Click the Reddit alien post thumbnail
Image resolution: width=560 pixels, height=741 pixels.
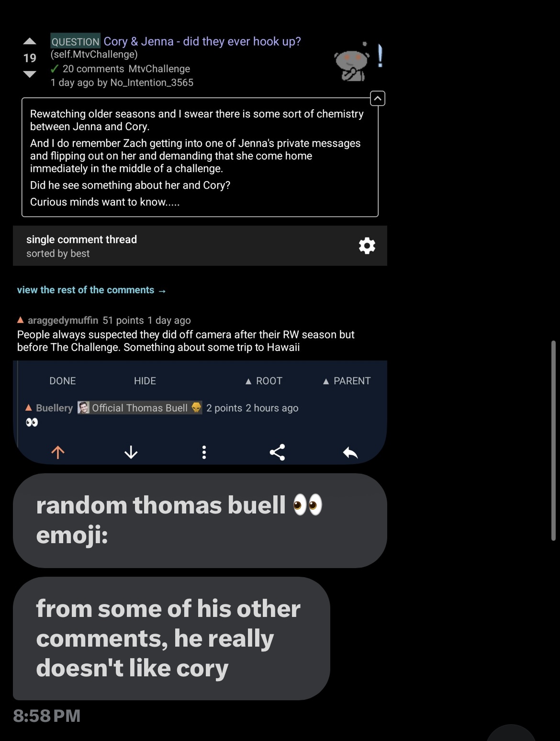[353, 62]
